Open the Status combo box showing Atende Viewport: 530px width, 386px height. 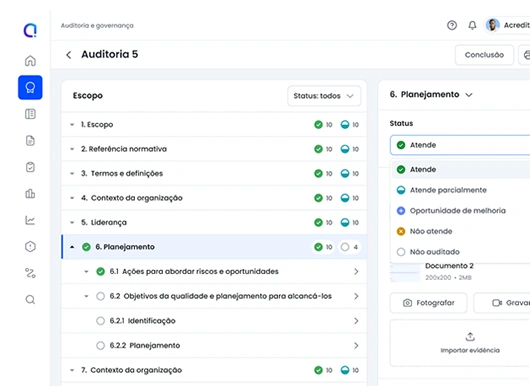(460, 145)
